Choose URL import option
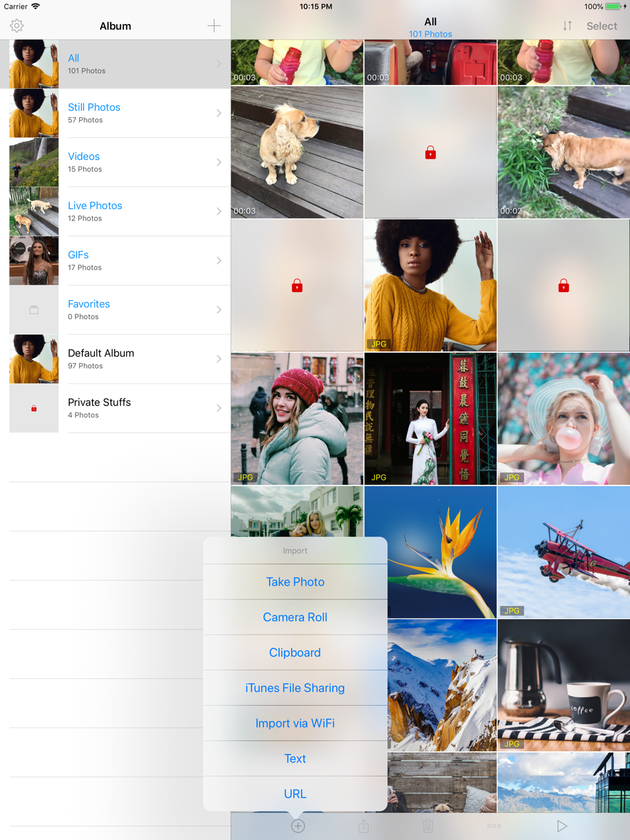Viewport: 630px width, 840px height. click(x=295, y=793)
